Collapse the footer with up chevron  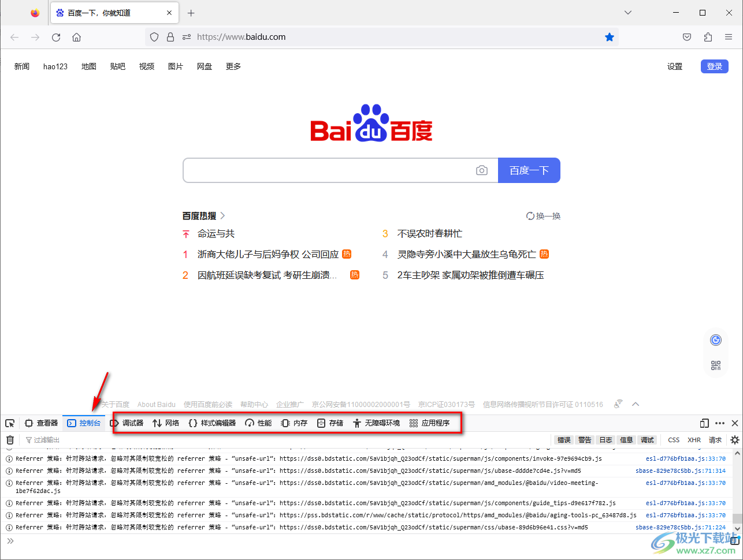point(636,404)
